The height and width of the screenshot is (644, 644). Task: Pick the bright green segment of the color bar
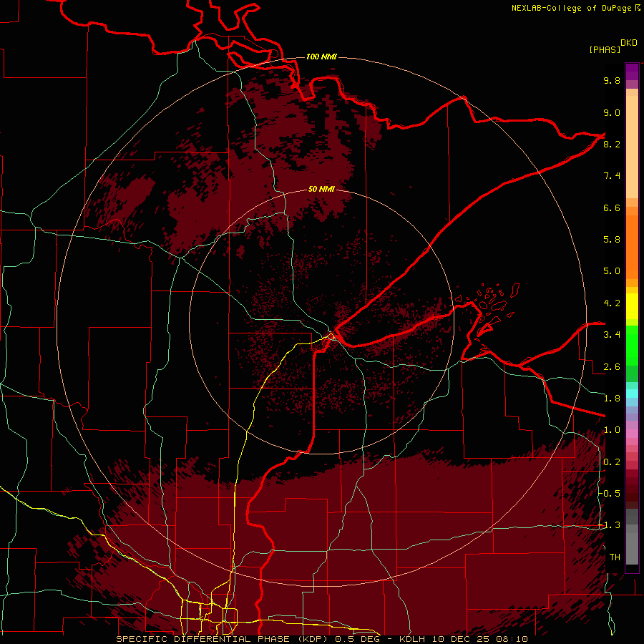[632, 345]
